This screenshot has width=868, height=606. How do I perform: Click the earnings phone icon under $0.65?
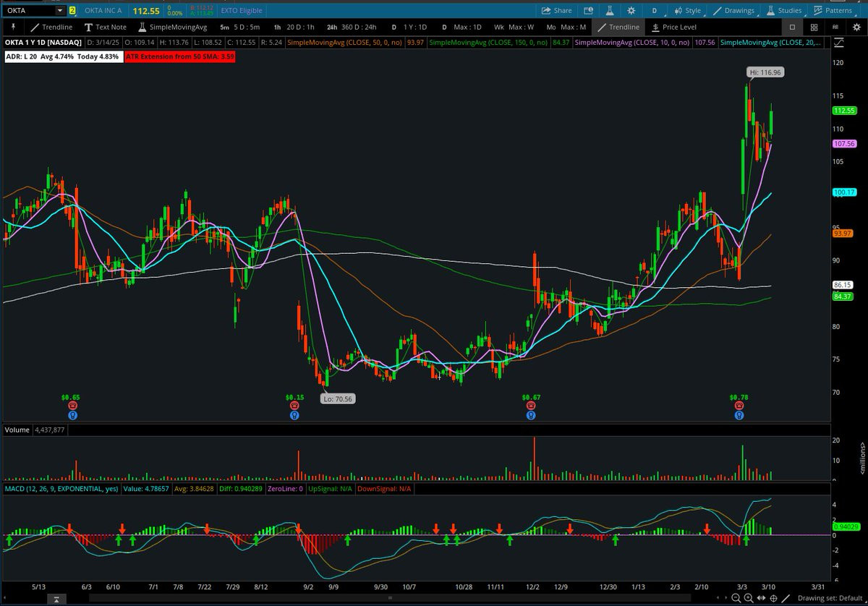[x=72, y=406]
